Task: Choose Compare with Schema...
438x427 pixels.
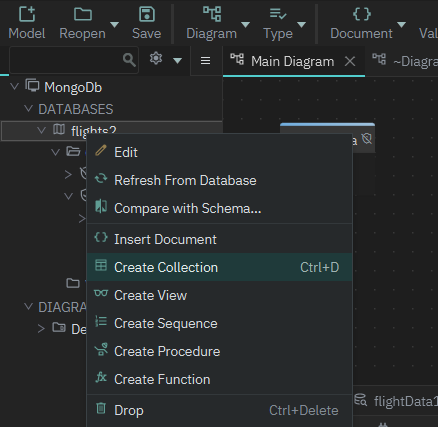Action: pos(219,208)
